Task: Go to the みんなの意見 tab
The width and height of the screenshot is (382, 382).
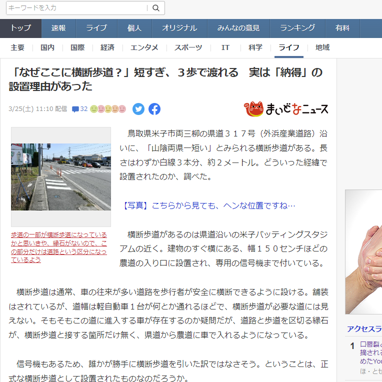Action: pyautogui.click(x=238, y=28)
